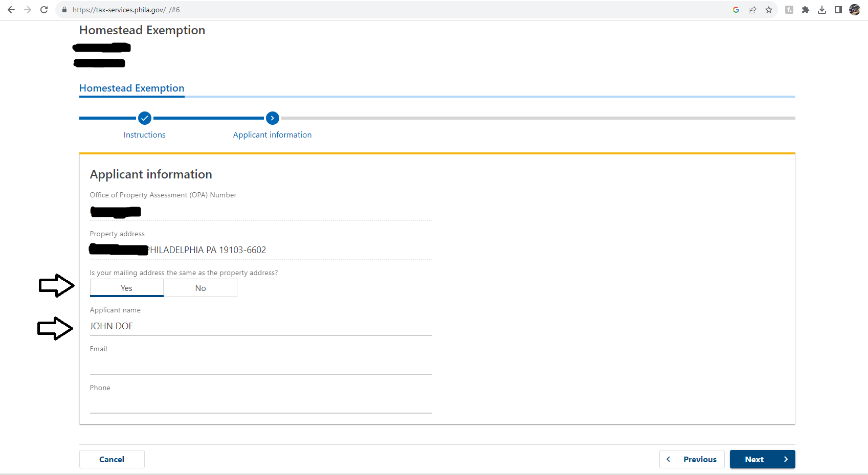
Task: Go to the Previous step
Action: 692,459
